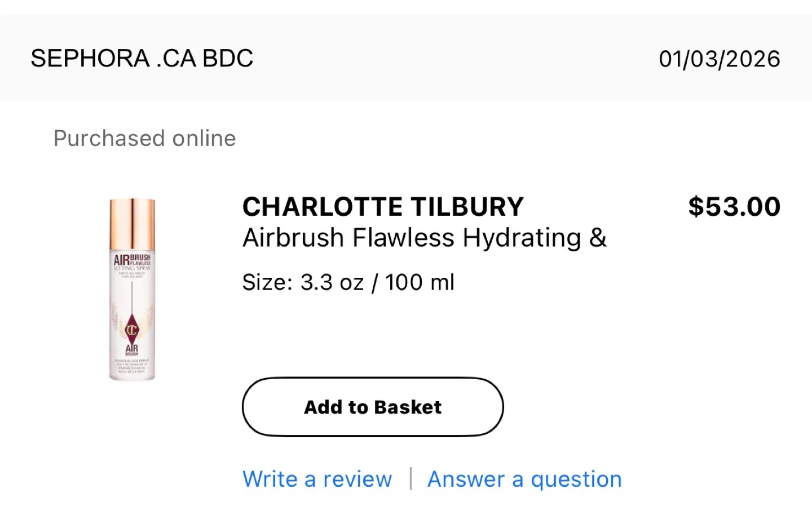Click the diamond CT logo on the bottle
The height and width of the screenshot is (515, 812).
click(132, 330)
